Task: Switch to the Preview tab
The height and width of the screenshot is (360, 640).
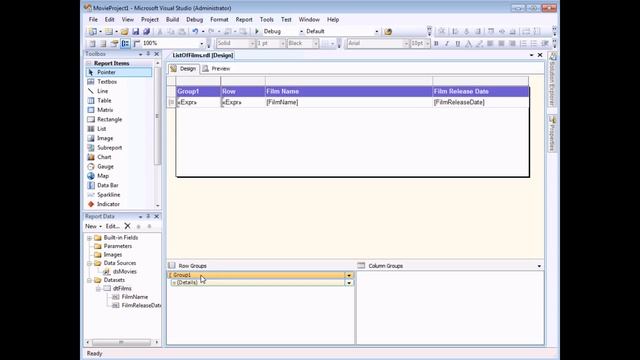Action: pos(216,69)
